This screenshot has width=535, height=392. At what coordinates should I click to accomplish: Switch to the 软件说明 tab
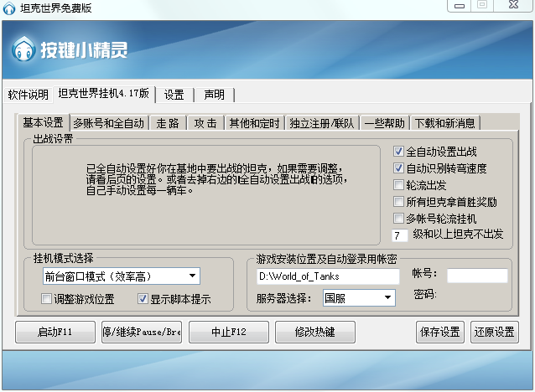pos(29,94)
